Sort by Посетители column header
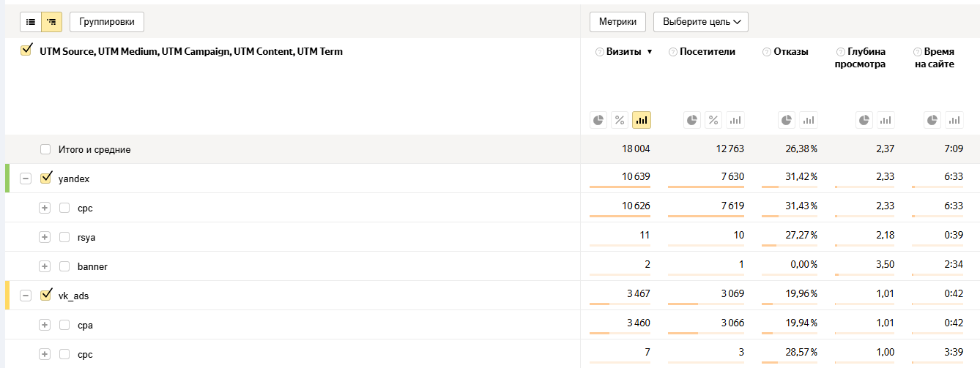 [x=707, y=52]
